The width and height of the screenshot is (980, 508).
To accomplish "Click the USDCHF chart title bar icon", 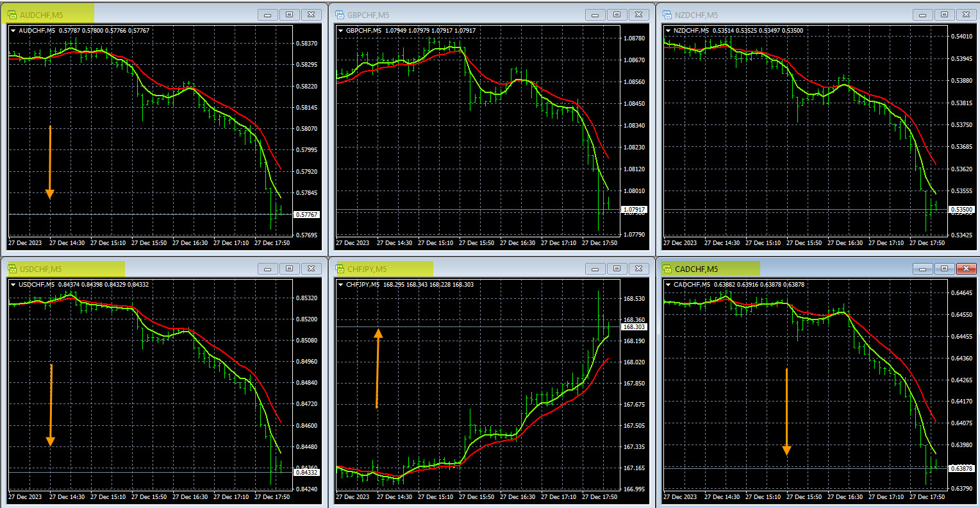I will (x=12, y=269).
